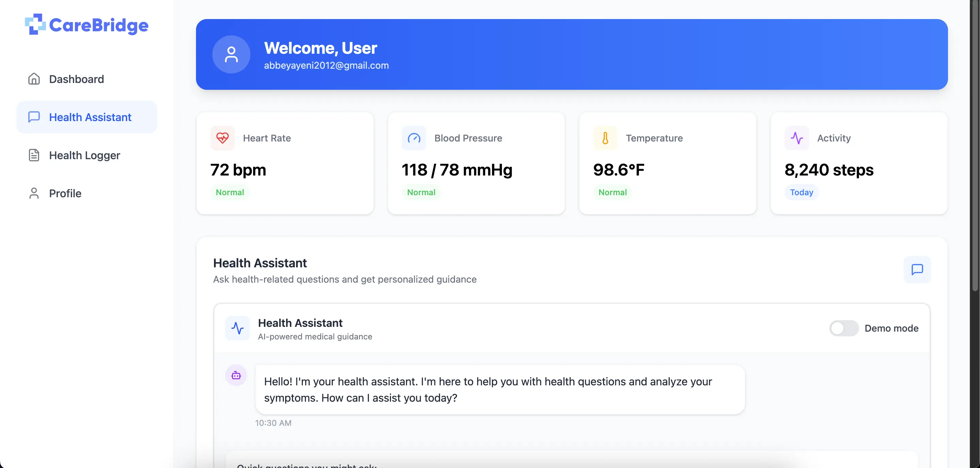
Task: Click the Normal badge under Heart Rate
Action: pyautogui.click(x=230, y=193)
